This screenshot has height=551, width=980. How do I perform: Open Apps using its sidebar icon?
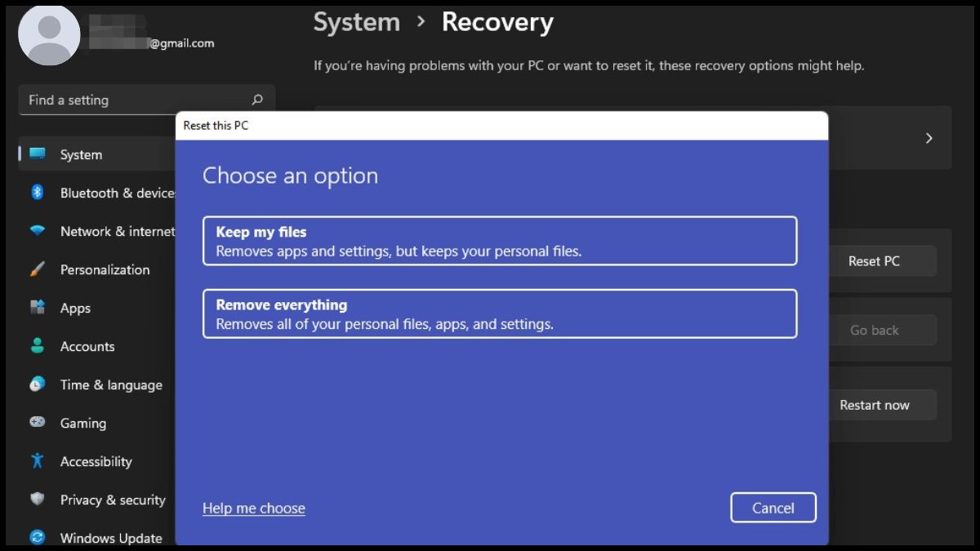(36, 308)
